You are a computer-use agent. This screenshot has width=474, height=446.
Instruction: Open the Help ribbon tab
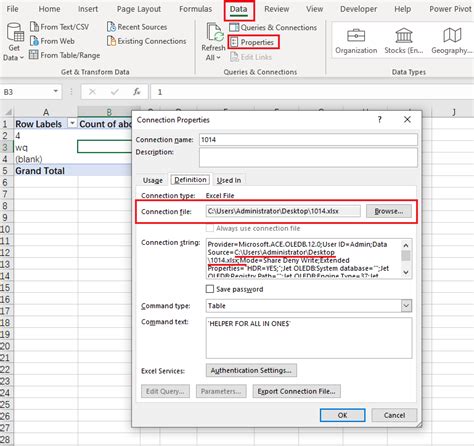click(x=402, y=9)
